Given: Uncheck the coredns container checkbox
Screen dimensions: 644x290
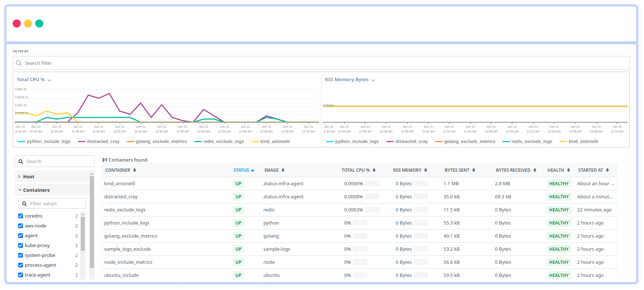Looking at the screenshot, I should point(21,216).
